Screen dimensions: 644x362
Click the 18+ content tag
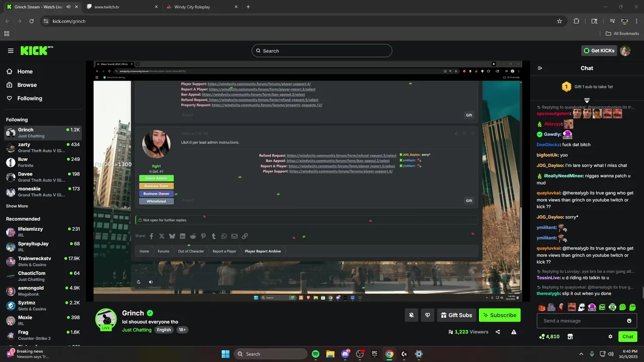coord(182,330)
